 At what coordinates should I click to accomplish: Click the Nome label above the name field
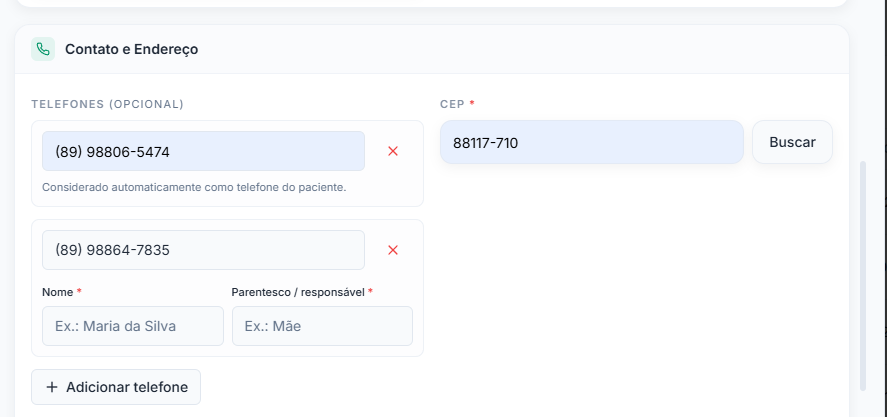tap(58, 292)
